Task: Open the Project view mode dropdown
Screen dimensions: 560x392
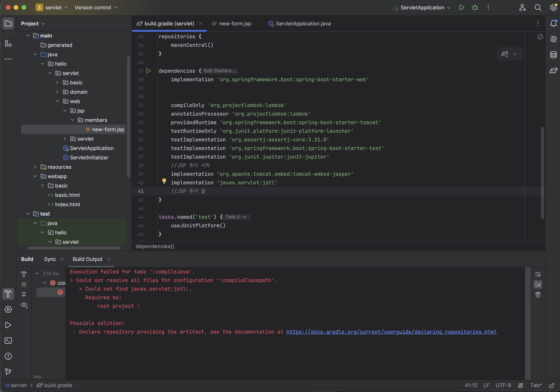Action: tap(33, 24)
